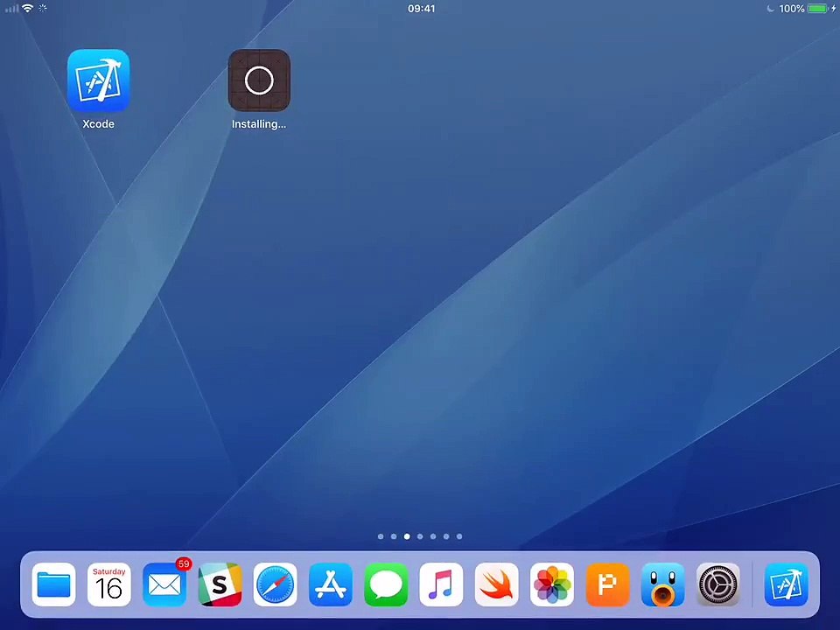Open the Files app in dock
The height and width of the screenshot is (630, 840).
53,584
